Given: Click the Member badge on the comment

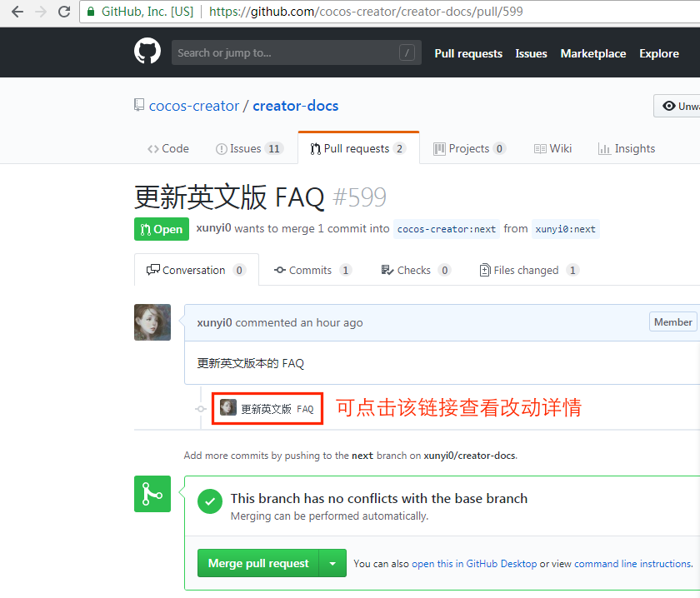Looking at the screenshot, I should pyautogui.click(x=672, y=321).
